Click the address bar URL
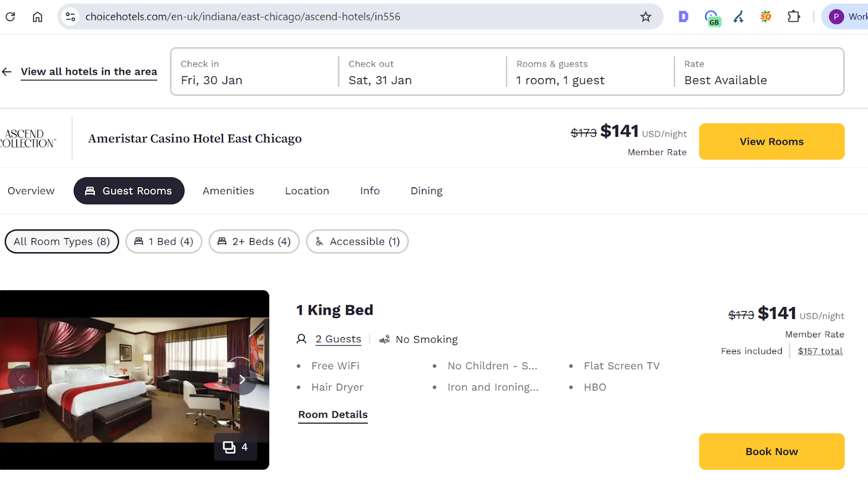The width and height of the screenshot is (868, 486). point(242,17)
